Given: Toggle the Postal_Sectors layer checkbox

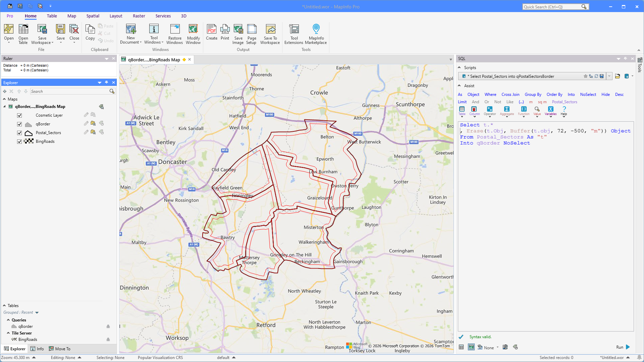Looking at the screenshot, I should coord(19,133).
